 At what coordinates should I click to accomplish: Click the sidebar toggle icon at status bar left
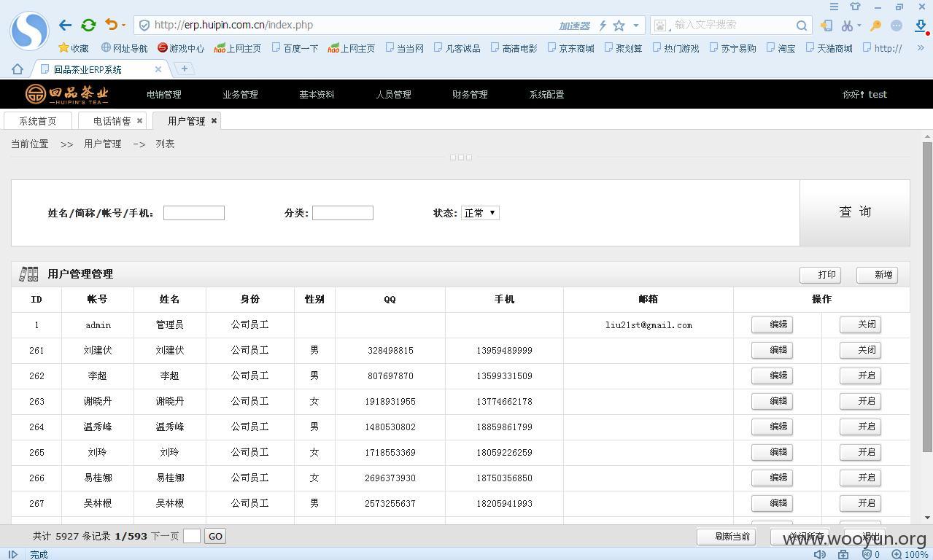click(12, 554)
